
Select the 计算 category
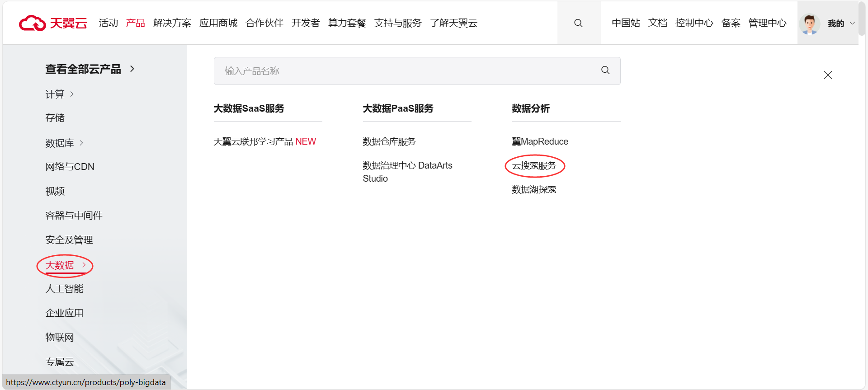pyautogui.click(x=55, y=94)
